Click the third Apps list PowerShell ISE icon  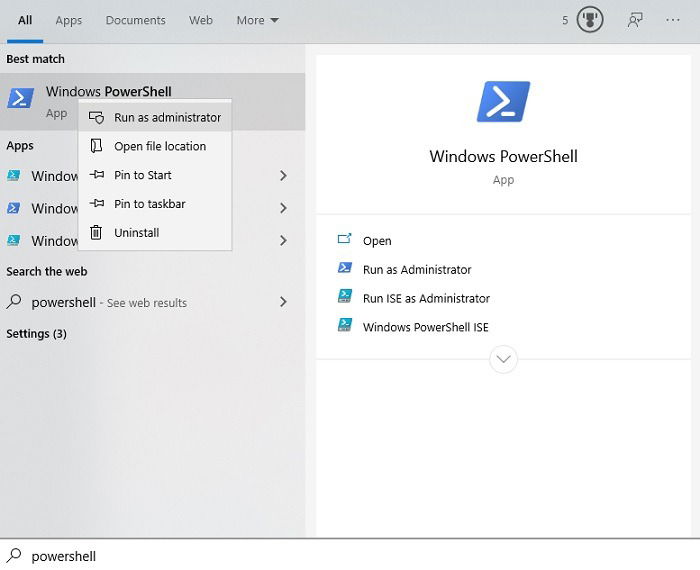(x=13, y=241)
